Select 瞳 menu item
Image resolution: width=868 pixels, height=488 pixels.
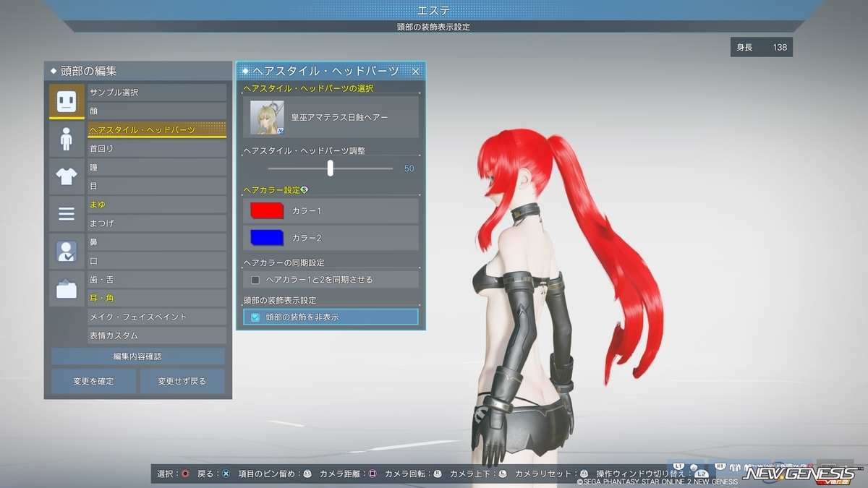click(x=157, y=167)
